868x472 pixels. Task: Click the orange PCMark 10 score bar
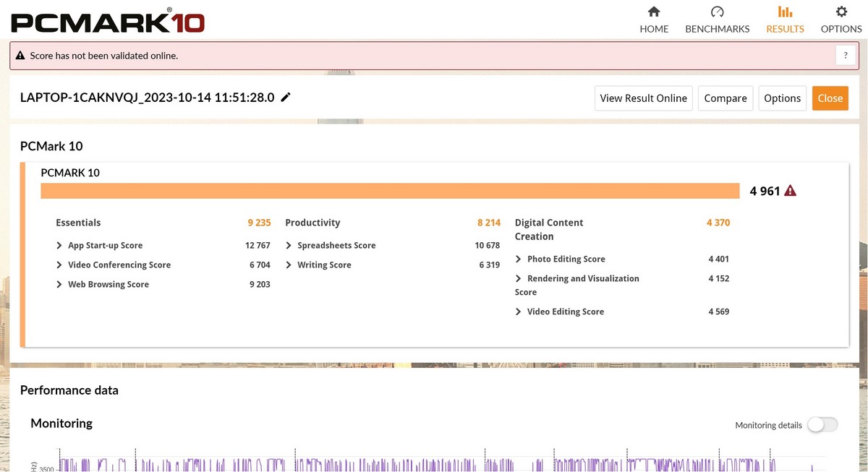point(390,191)
